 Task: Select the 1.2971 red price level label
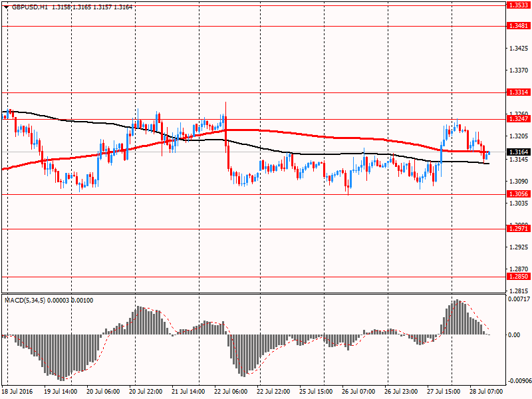coord(519,229)
